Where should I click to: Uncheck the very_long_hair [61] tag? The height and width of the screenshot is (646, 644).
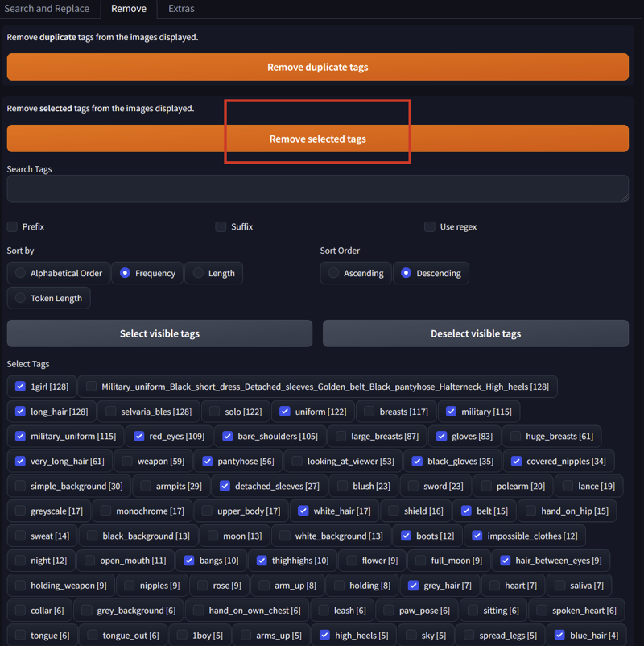(x=20, y=461)
